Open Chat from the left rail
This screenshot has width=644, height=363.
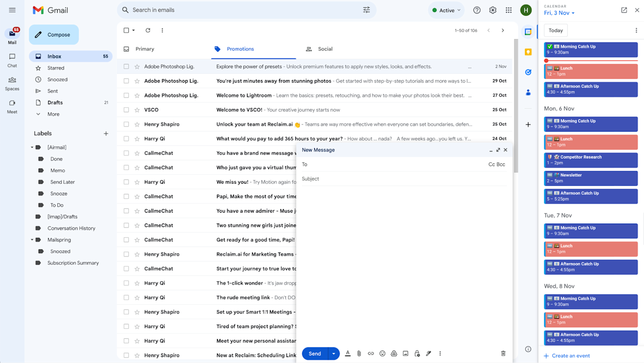[x=12, y=60]
